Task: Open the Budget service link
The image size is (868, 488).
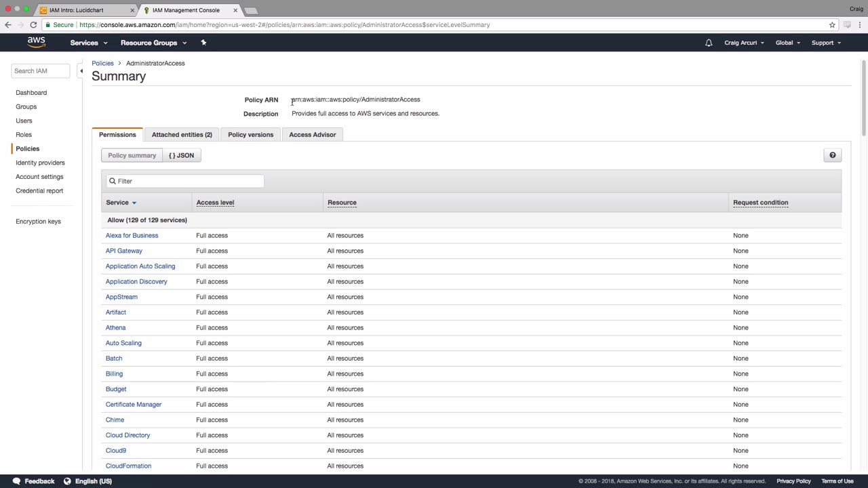Action: [116, 389]
